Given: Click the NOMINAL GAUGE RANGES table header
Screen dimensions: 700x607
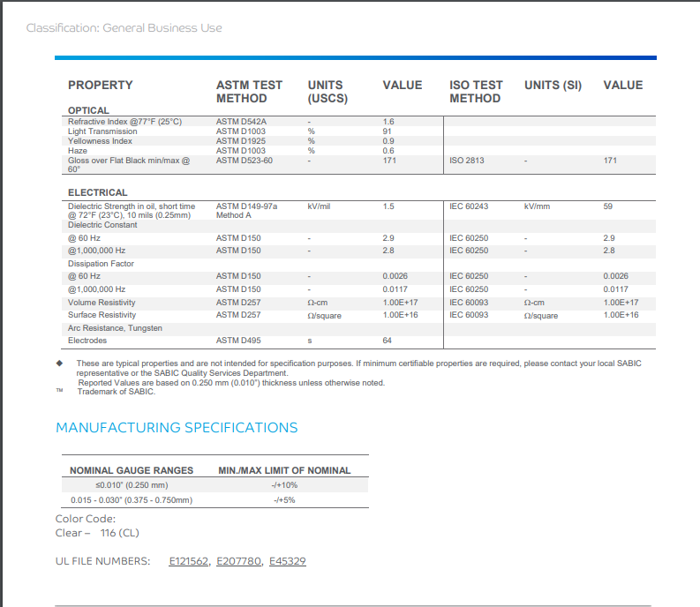Looking at the screenshot, I should click(130, 470).
